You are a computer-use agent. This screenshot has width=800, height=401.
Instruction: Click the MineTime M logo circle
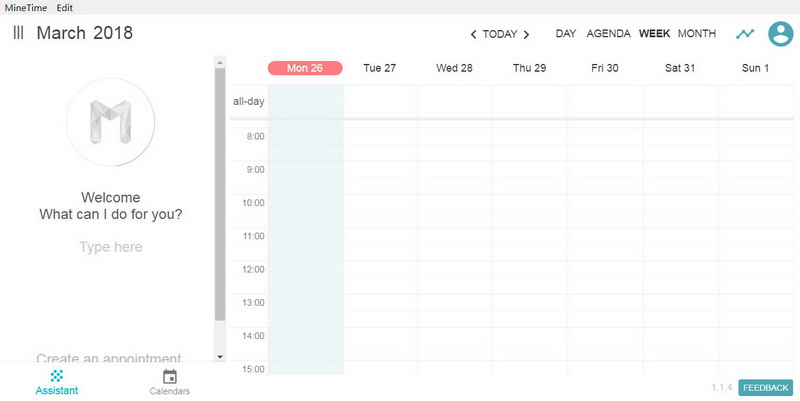click(x=111, y=122)
